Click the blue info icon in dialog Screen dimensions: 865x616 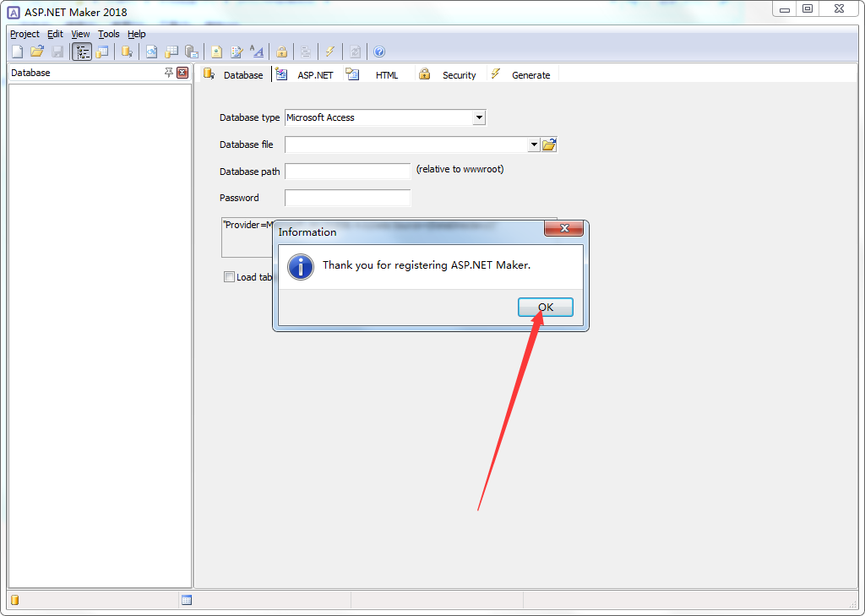(301, 267)
